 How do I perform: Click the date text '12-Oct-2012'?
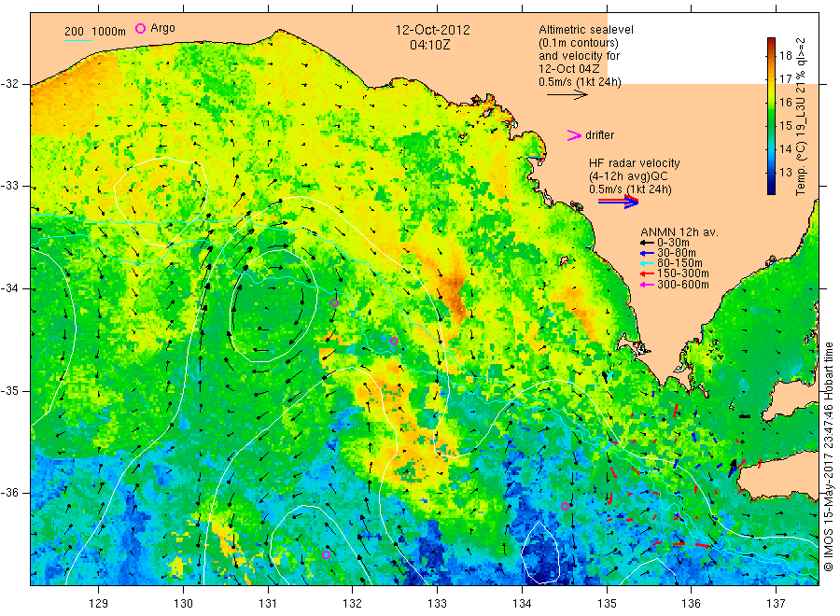click(432, 30)
